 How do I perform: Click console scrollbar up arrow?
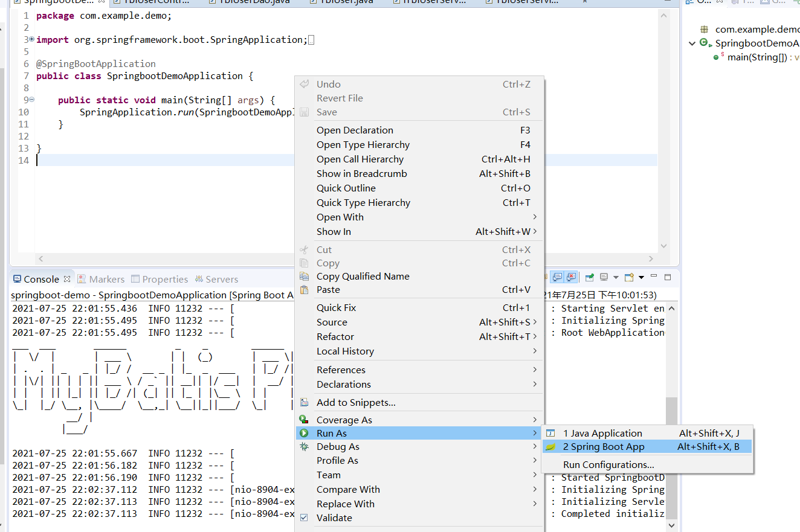[671, 308]
